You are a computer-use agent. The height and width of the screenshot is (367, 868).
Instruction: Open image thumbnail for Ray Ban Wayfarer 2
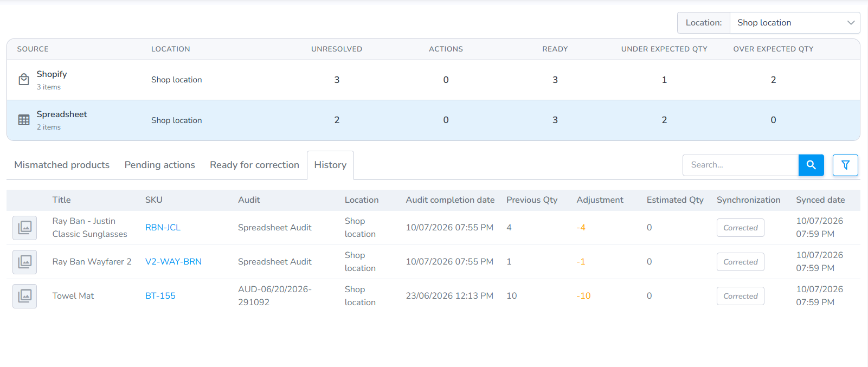[x=25, y=262]
